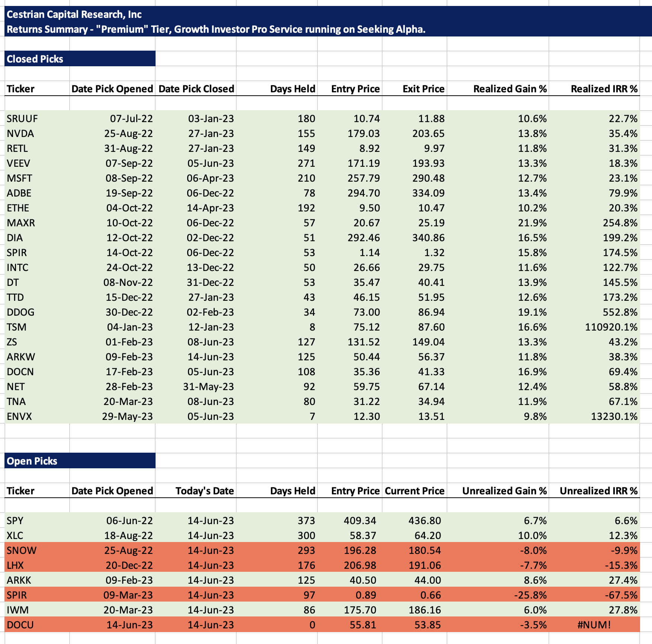This screenshot has height=644, width=652.
Task: Select SRUUF's opened date 07-Jul-22
Action: pyautogui.click(x=131, y=119)
